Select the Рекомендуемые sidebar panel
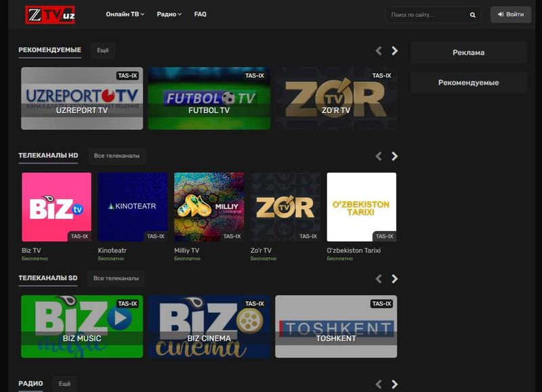Image resolution: width=542 pixels, height=392 pixels. [x=469, y=83]
